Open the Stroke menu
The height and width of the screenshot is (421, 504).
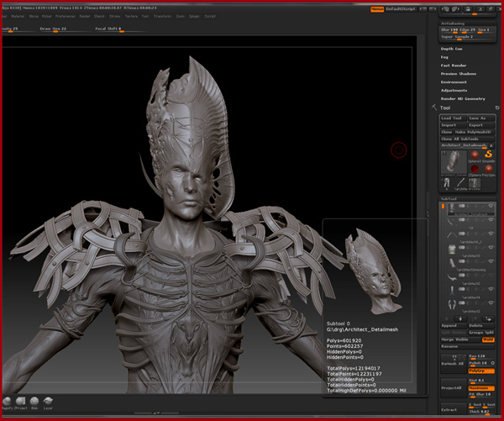[x=114, y=16]
